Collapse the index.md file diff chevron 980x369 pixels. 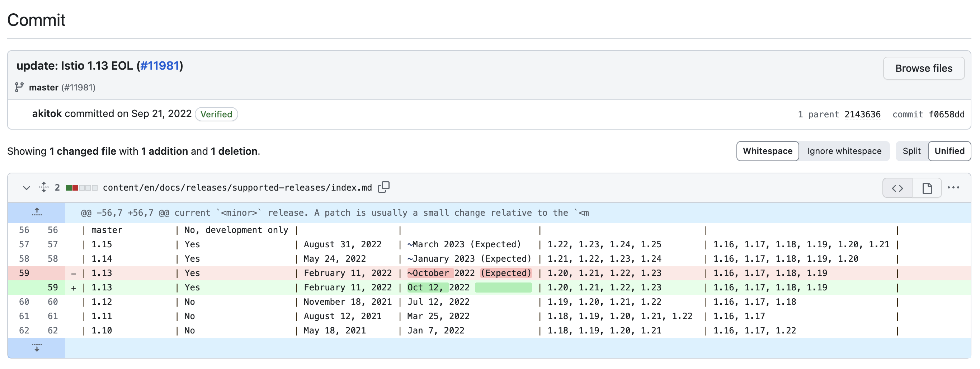pos(26,188)
